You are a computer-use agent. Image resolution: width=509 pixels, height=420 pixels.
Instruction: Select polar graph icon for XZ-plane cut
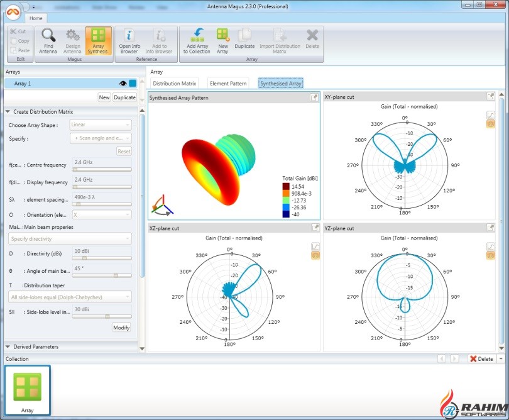[x=315, y=255]
